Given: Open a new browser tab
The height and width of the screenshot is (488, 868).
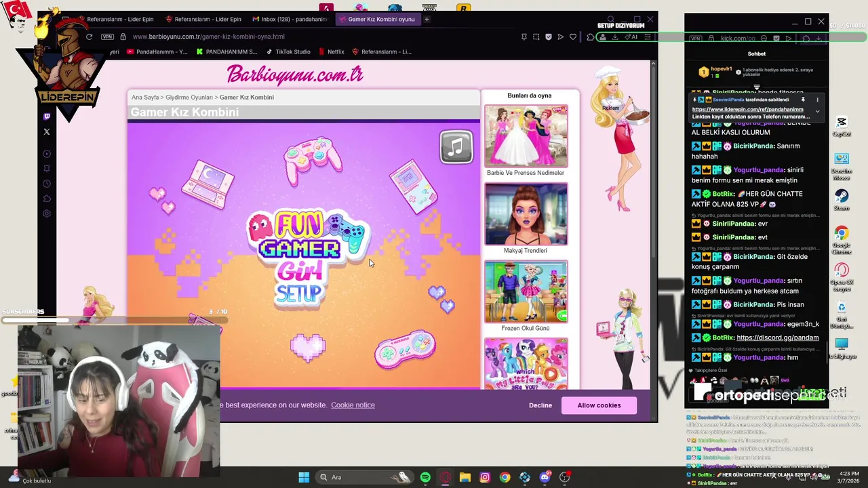Looking at the screenshot, I should pos(427,20).
